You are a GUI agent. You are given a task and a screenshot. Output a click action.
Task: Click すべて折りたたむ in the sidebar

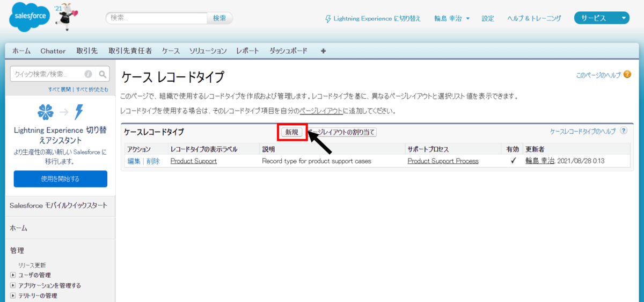pos(92,89)
